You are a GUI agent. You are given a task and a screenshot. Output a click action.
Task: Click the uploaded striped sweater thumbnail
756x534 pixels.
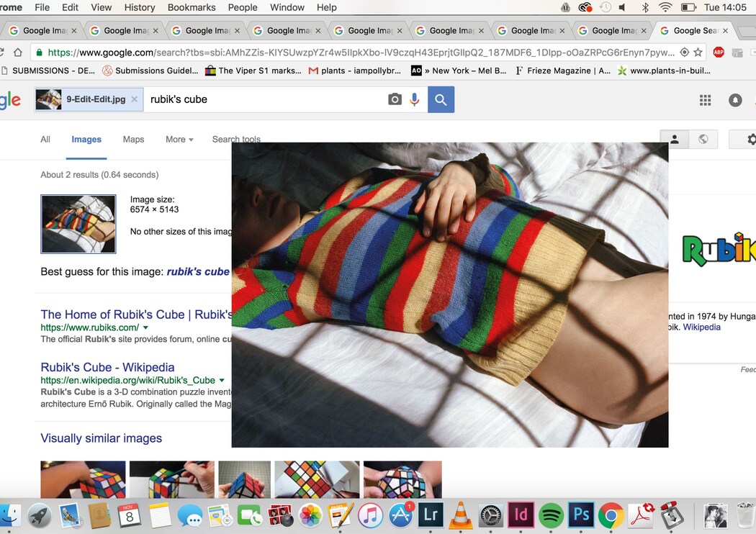pos(78,224)
